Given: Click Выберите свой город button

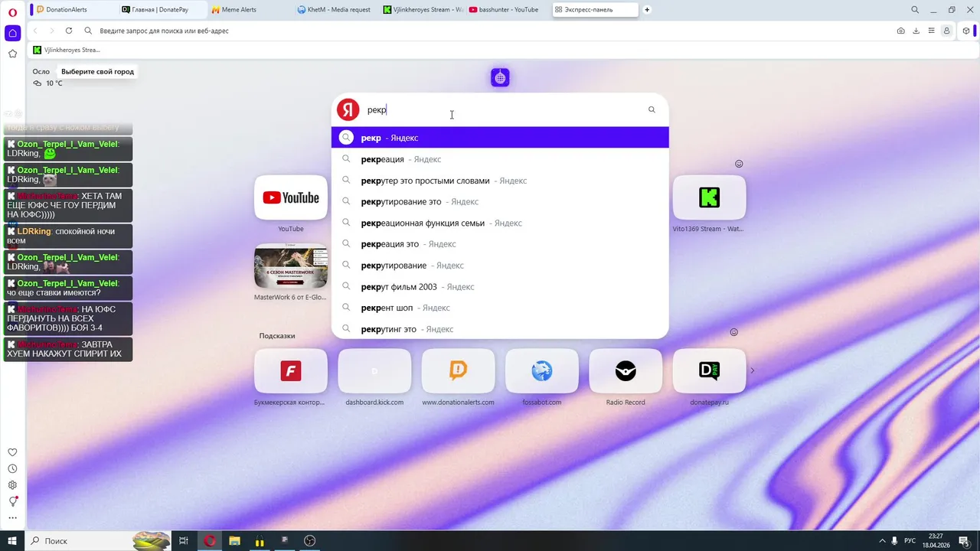Looking at the screenshot, I should point(97,71).
